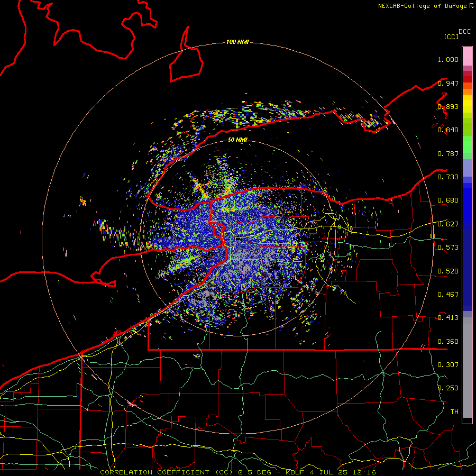Viewport: 476px width, 476px height.
Task: Click the 50 NMI range ring label
Action: point(237,140)
